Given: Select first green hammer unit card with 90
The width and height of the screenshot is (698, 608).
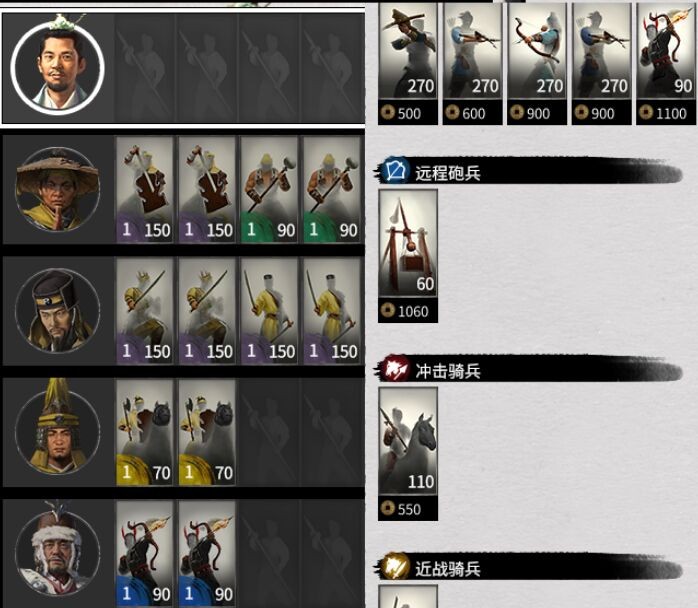Looking at the screenshot, I should 269,190.
